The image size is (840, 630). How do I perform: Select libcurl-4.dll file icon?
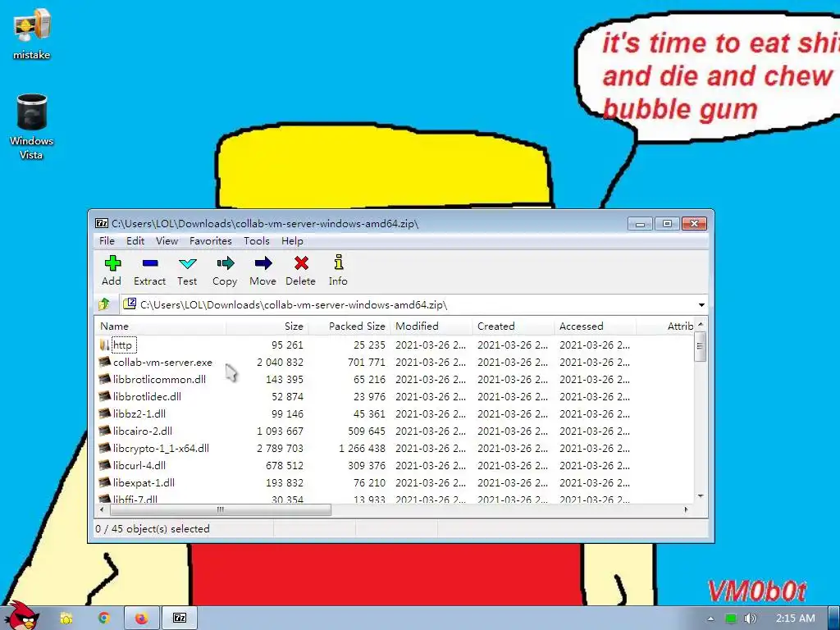click(x=104, y=465)
